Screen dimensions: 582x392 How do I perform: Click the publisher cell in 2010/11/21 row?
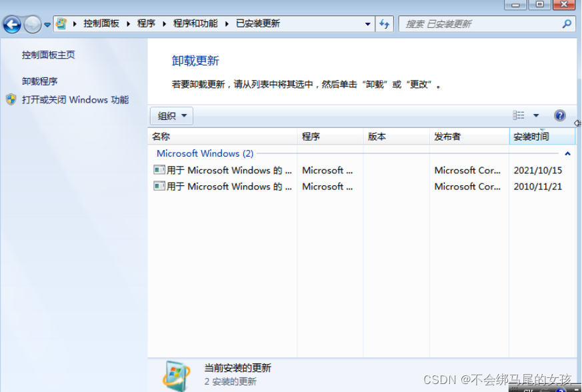[x=467, y=187]
